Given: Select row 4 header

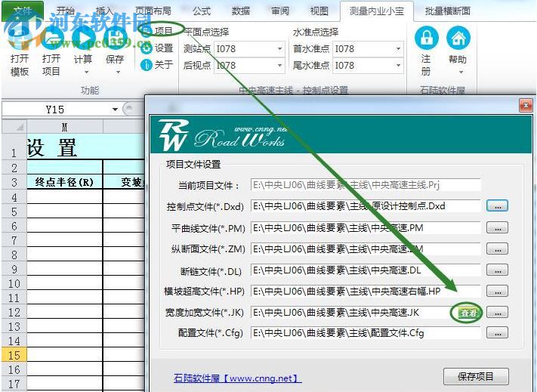Looking at the screenshot, I should pos(14,197).
